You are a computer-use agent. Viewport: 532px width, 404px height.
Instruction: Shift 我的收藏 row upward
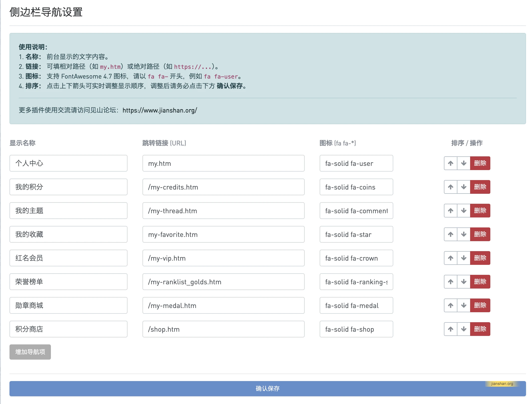(x=450, y=234)
